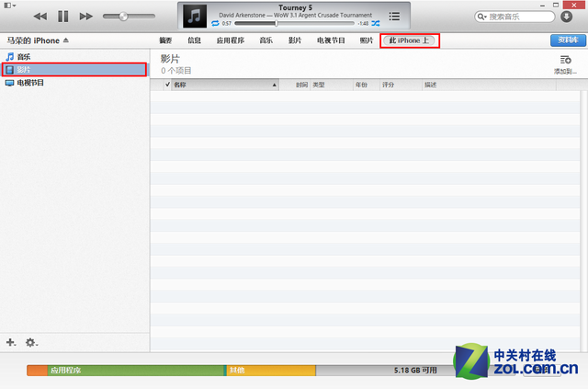Pause the playing track

pos(63,17)
